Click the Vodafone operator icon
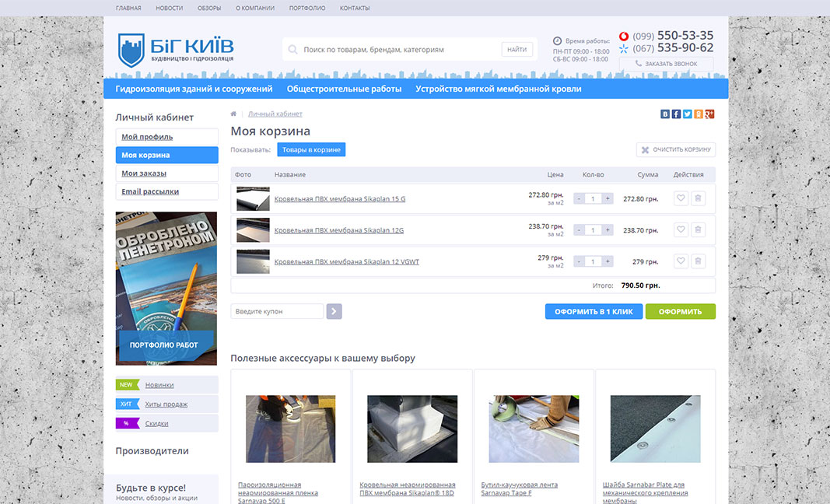 click(x=624, y=36)
